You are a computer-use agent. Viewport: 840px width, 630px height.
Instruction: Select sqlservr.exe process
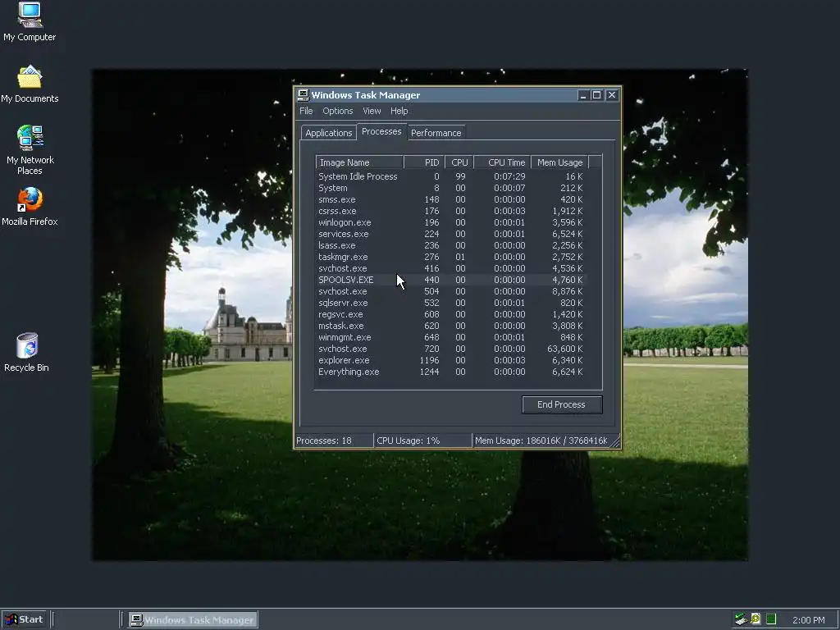click(x=450, y=303)
